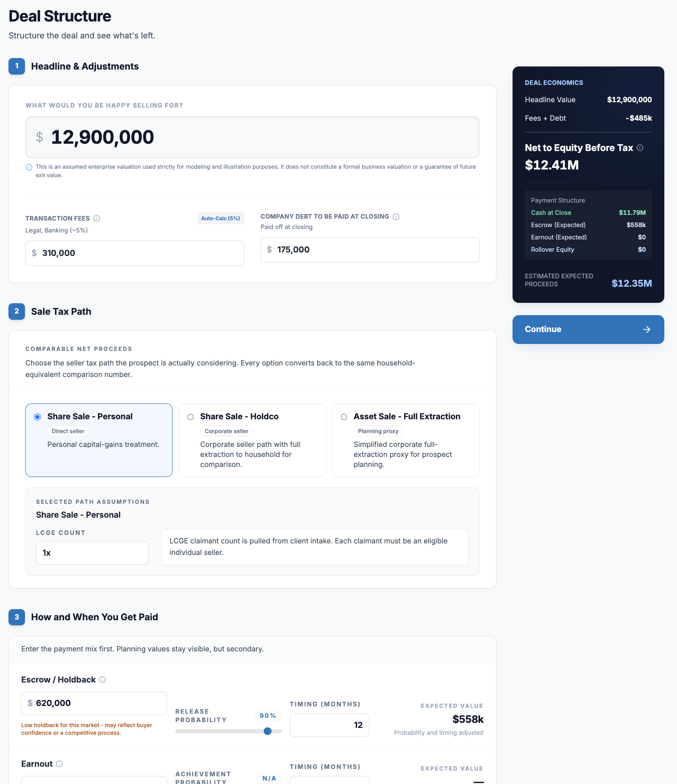Click the step 2 number badge
This screenshot has width=677, height=784.
coord(17,311)
